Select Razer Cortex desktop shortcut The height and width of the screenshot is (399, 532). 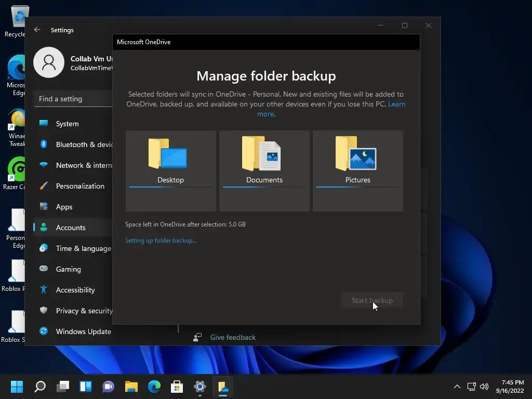click(x=14, y=173)
